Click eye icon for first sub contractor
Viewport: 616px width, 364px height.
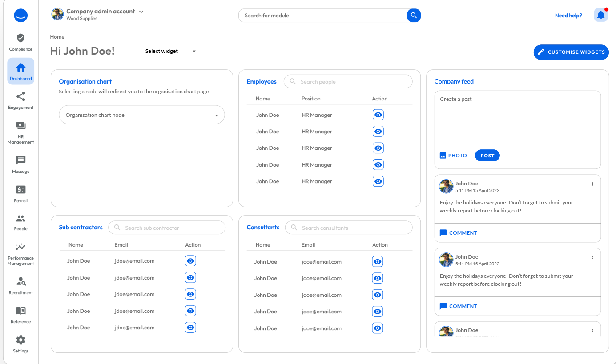click(x=190, y=261)
